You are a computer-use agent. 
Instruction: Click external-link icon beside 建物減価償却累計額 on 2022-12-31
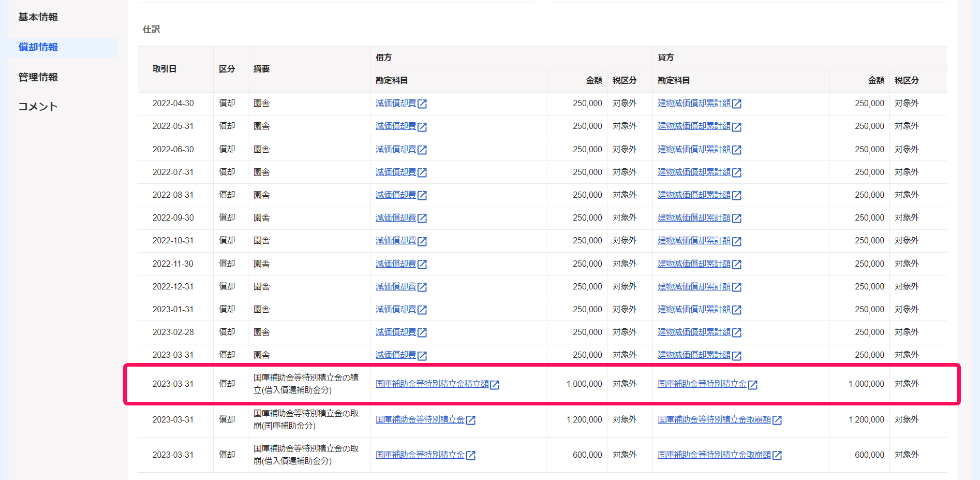click(x=737, y=287)
